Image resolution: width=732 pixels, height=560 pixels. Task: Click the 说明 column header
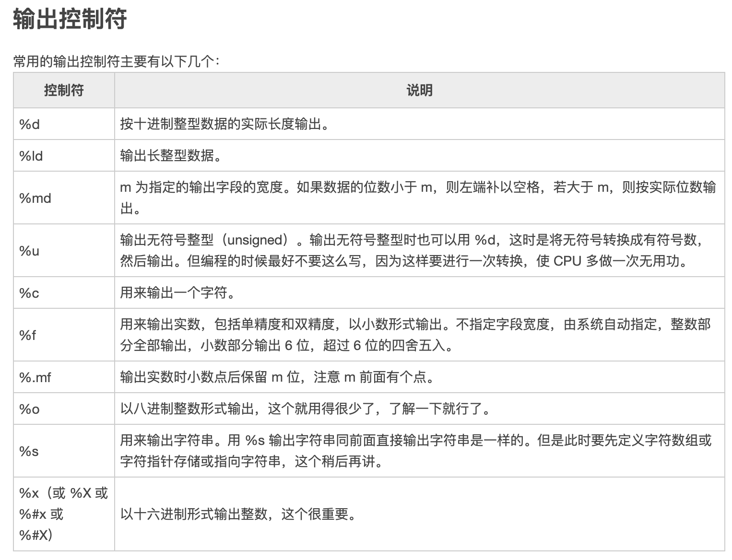click(419, 90)
